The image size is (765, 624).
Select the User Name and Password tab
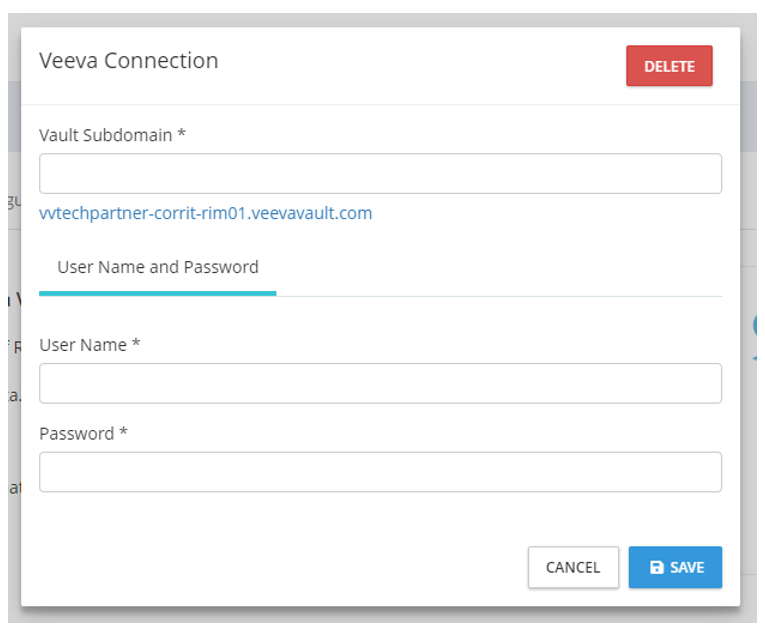tap(158, 267)
